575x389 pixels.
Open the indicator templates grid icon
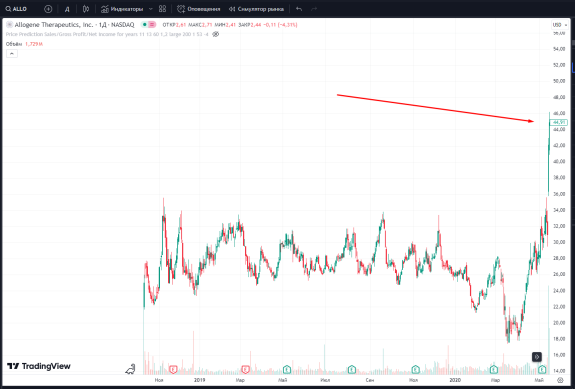pyautogui.click(x=163, y=9)
